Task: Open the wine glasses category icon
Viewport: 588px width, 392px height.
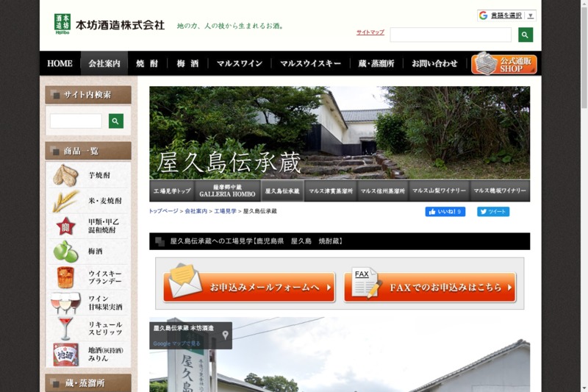Action: point(66,302)
